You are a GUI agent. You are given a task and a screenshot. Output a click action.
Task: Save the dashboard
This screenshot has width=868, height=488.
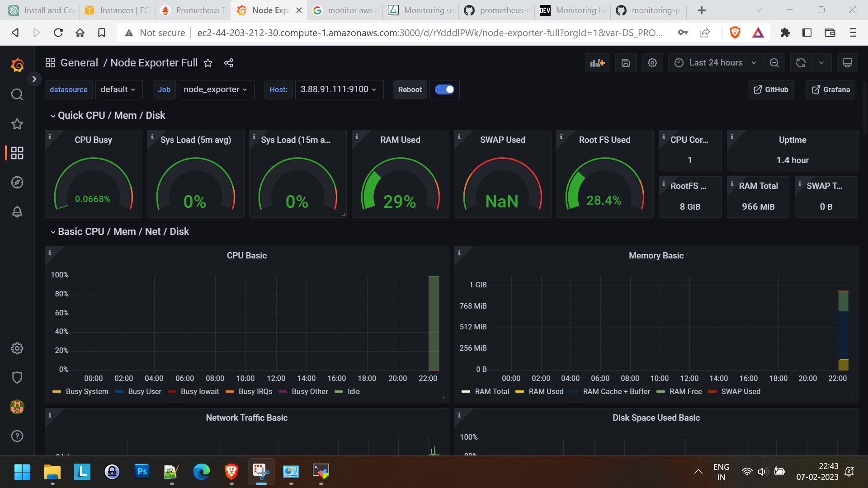tap(626, 63)
